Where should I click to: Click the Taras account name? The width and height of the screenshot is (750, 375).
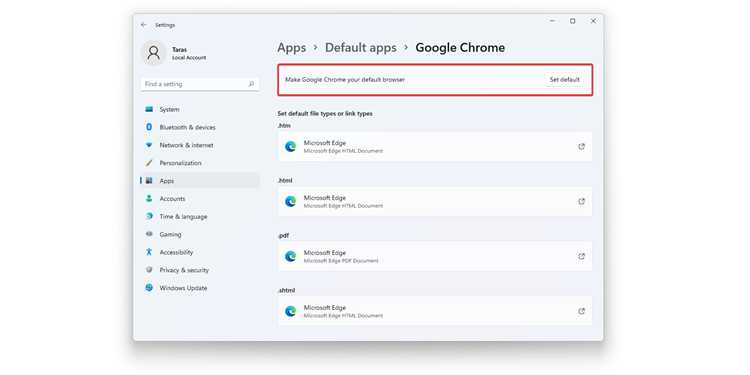point(179,50)
